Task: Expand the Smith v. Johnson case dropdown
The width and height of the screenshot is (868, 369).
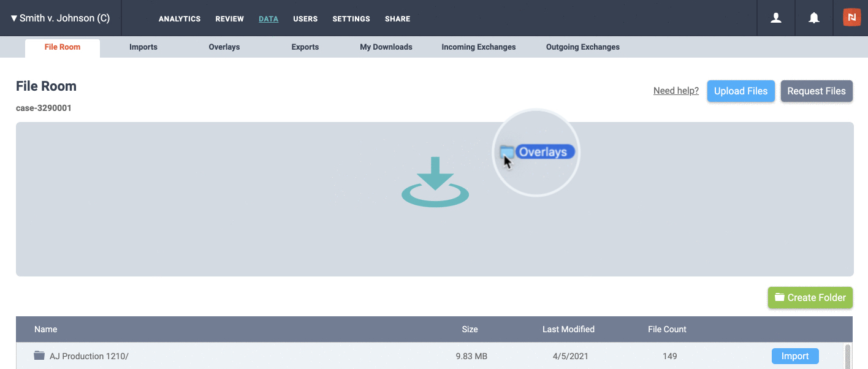Action: click(x=60, y=18)
